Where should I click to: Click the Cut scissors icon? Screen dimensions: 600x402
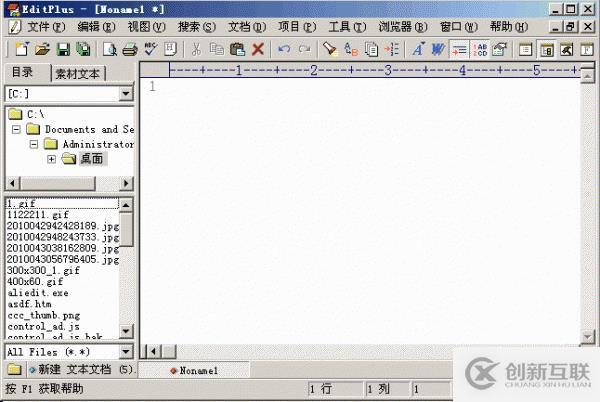pos(196,49)
